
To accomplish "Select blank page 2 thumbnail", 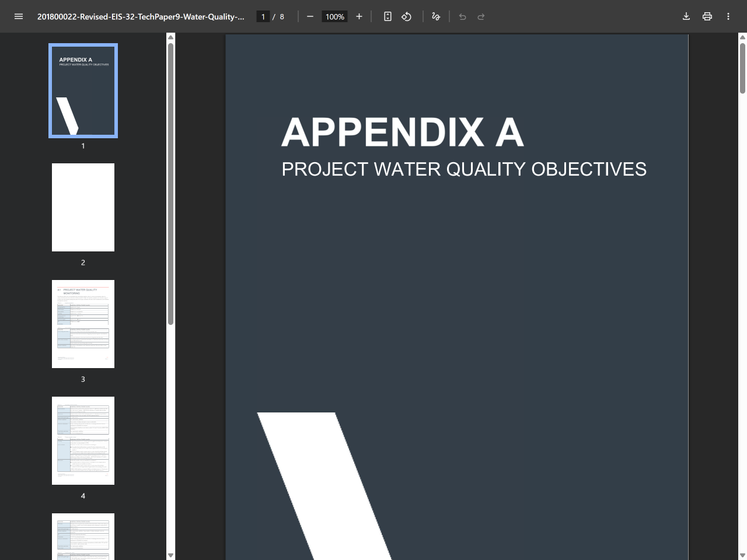I will tap(83, 207).
